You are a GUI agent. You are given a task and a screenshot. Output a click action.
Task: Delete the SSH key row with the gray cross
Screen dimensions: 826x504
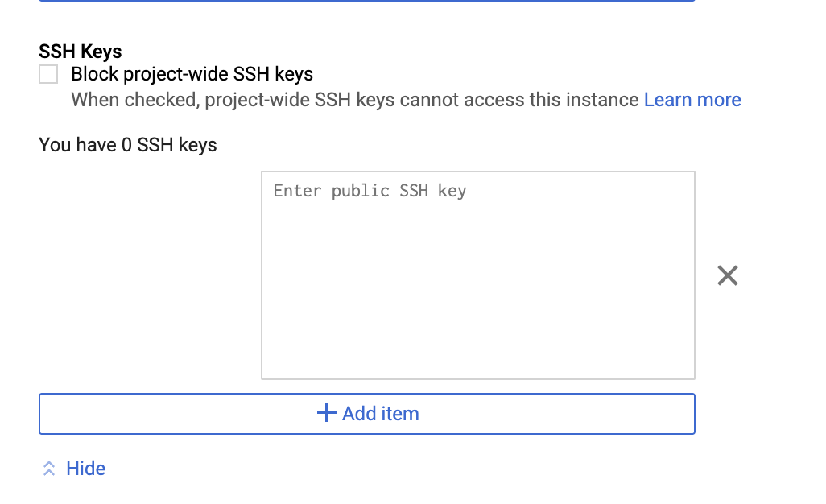728,275
